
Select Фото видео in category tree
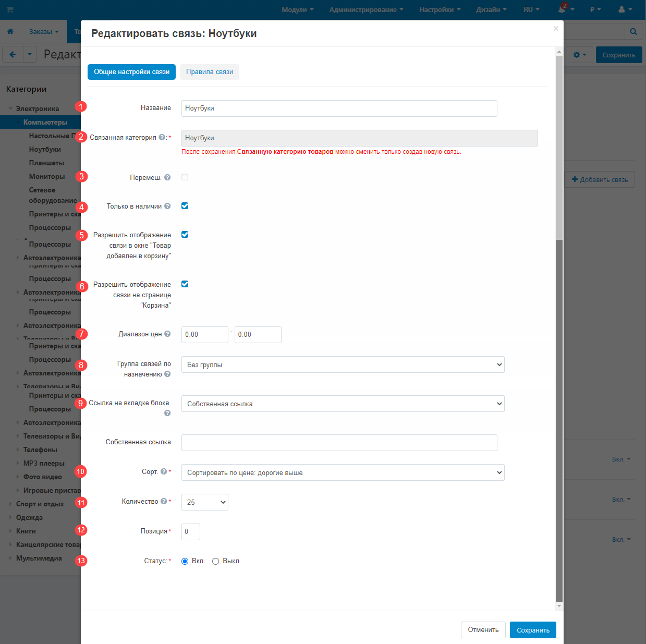point(42,477)
